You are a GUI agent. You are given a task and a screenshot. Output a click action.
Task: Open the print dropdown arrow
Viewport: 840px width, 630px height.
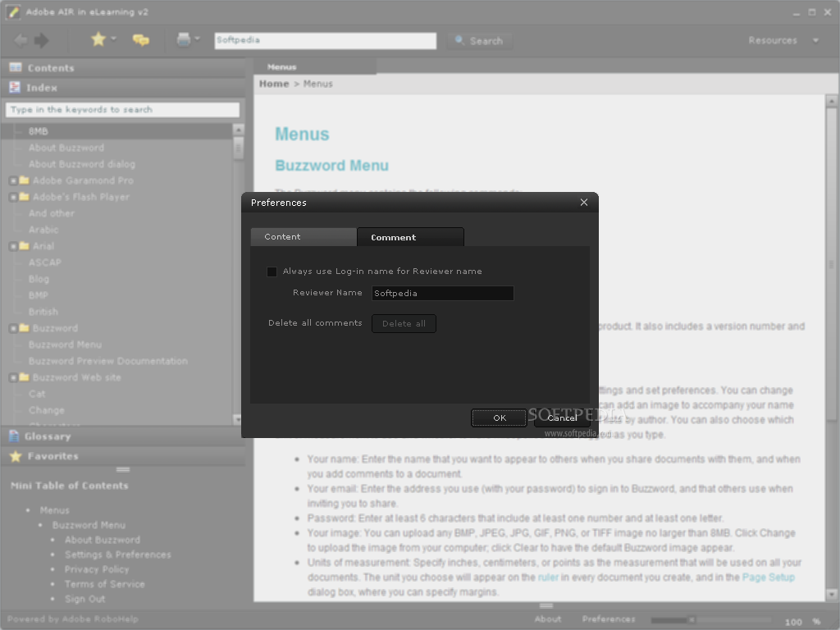point(197,39)
